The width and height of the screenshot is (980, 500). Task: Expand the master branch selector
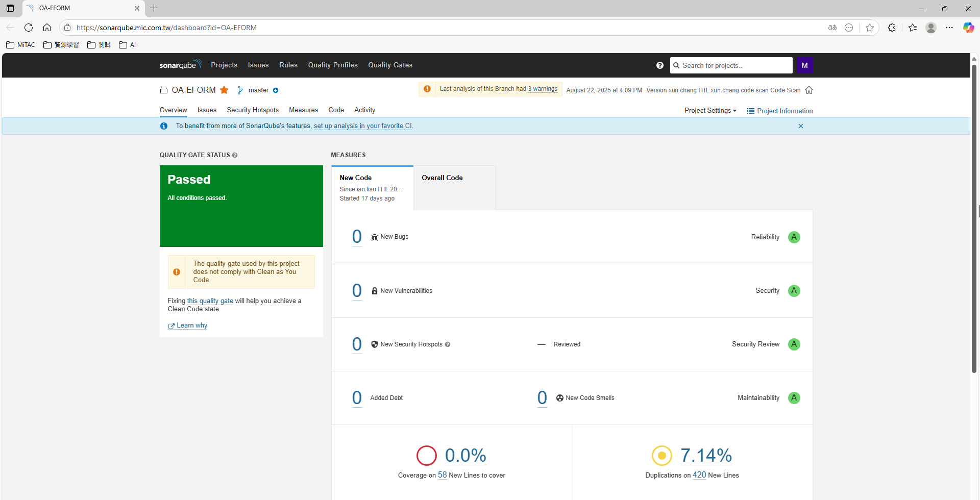(x=258, y=90)
